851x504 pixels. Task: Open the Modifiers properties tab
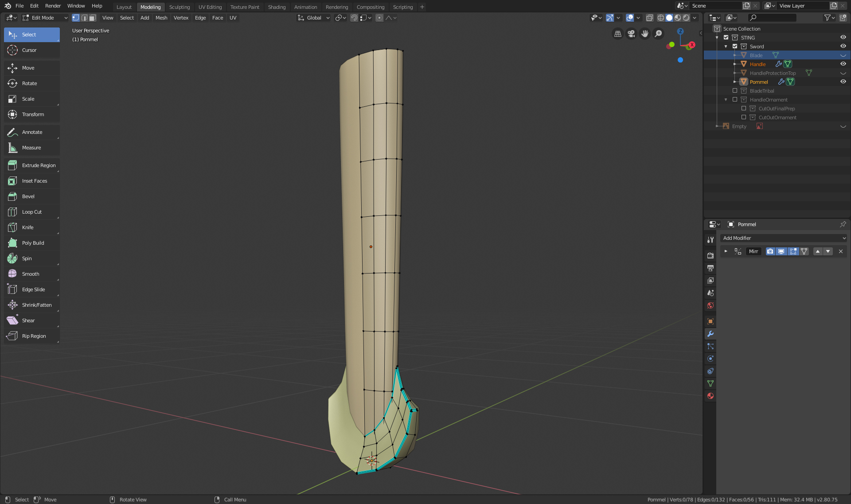pyautogui.click(x=710, y=334)
